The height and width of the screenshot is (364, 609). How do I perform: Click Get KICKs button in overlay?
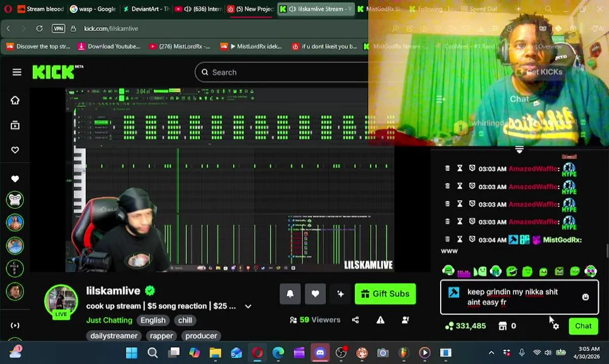point(539,72)
